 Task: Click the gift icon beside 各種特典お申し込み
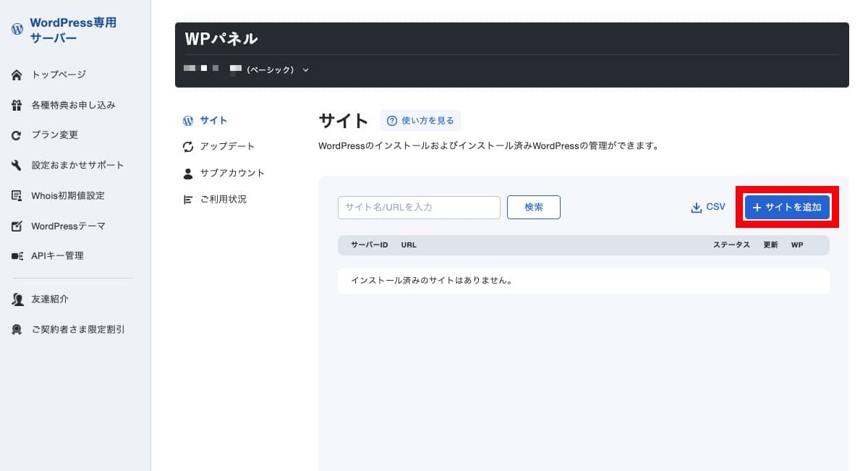17,105
